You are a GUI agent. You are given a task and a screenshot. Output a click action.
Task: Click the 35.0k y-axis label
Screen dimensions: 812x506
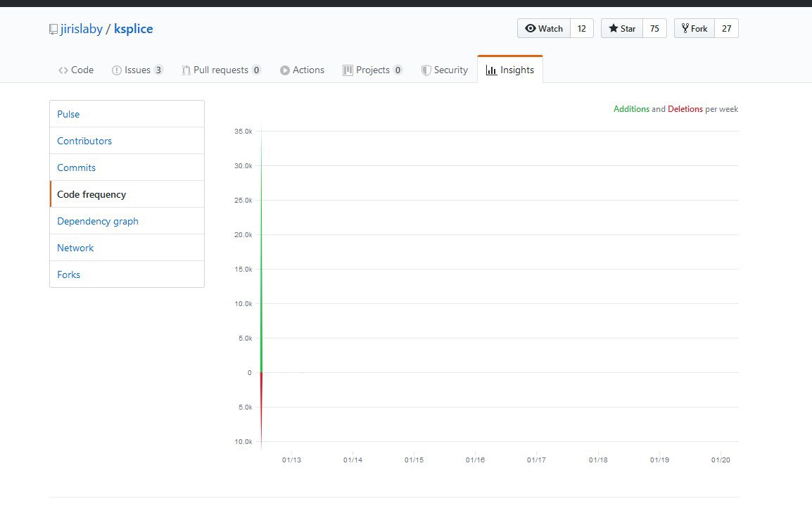243,132
